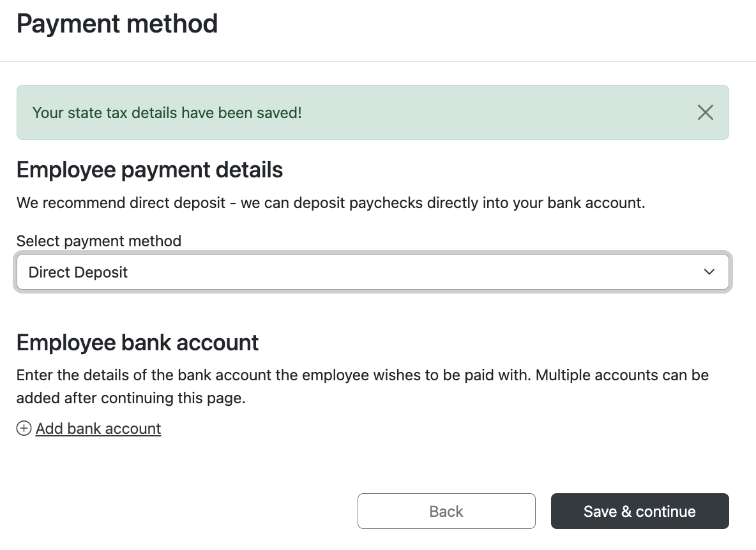
Task: Dismiss the state tax saved alert
Action: pyautogui.click(x=705, y=113)
